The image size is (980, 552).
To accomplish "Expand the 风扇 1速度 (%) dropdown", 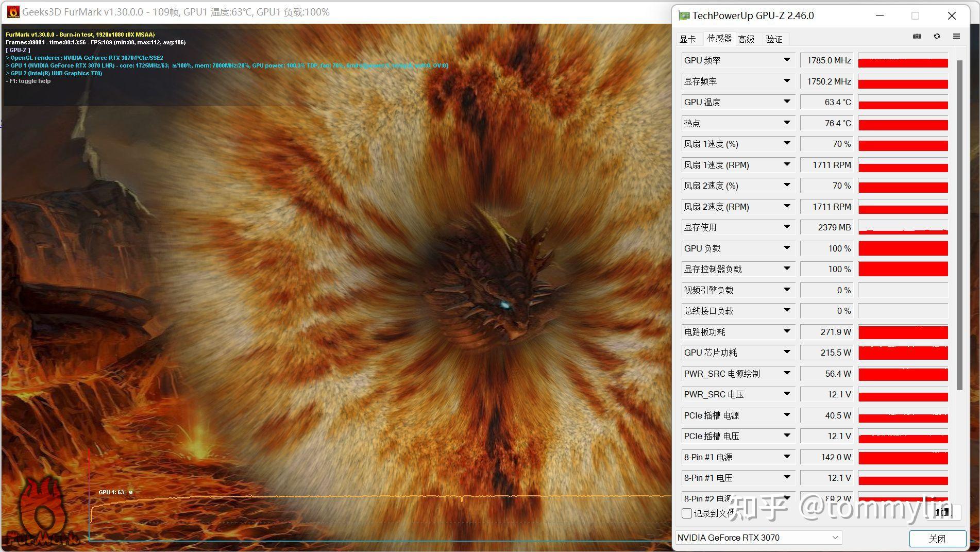I will pos(787,144).
